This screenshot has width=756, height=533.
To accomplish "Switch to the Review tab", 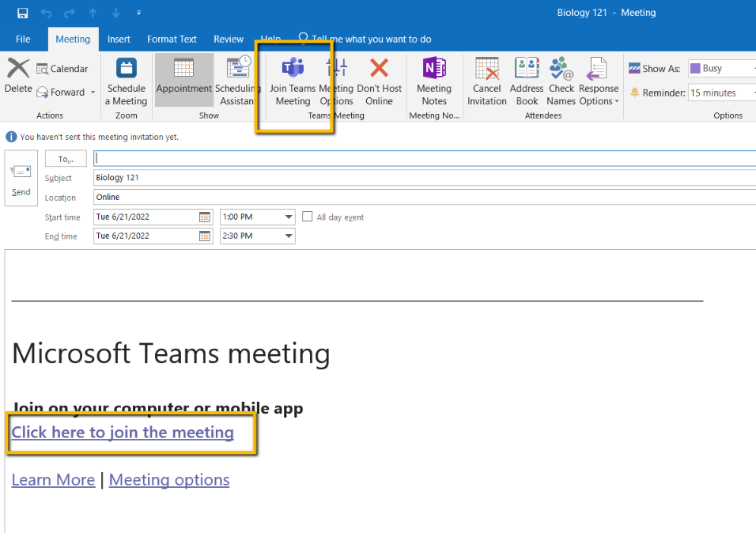I will point(229,39).
